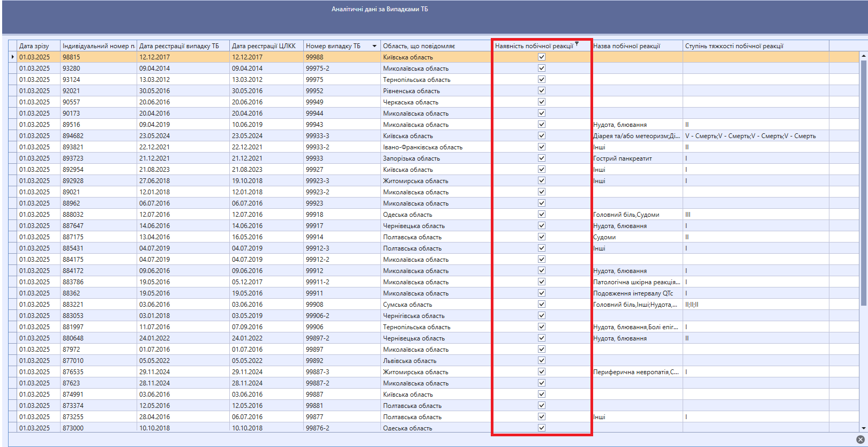
Task: Open the Номер випадку ТБ column dropdown arrow
Action: tap(374, 46)
